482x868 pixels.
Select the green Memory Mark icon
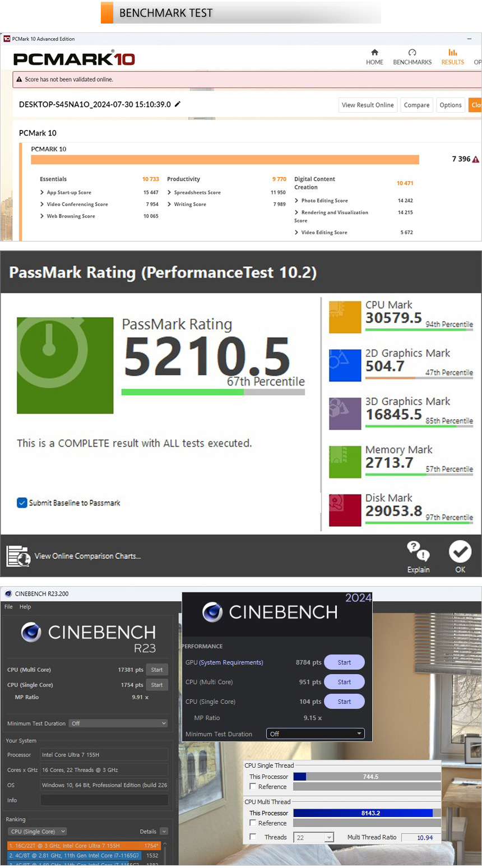point(345,462)
